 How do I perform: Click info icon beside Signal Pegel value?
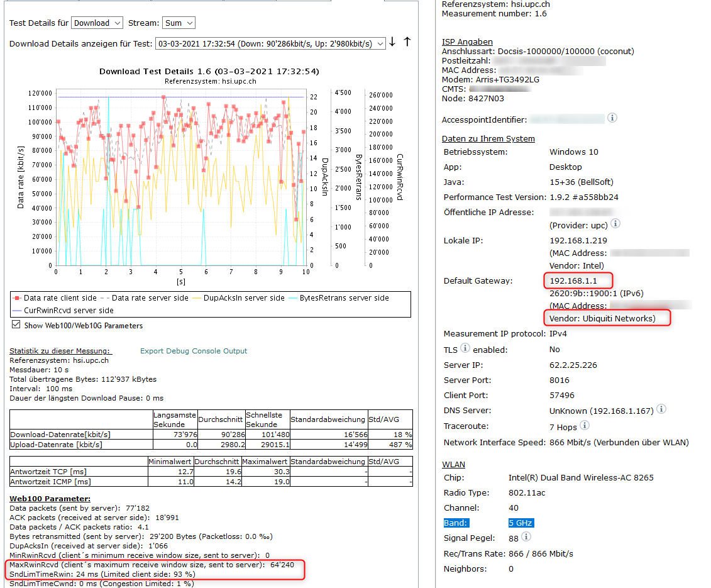[526, 537]
